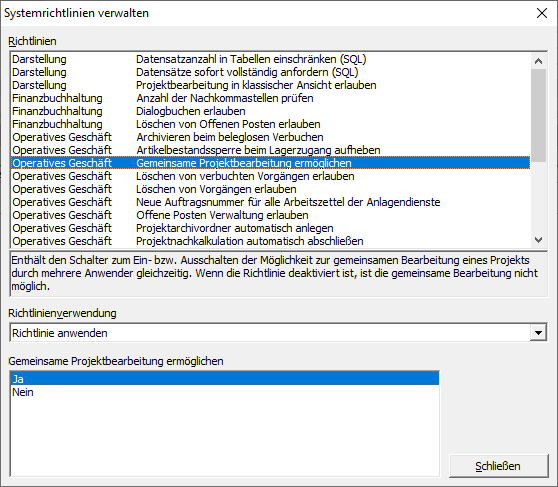Click the Schließen button
The image size is (558, 487).
(x=498, y=466)
